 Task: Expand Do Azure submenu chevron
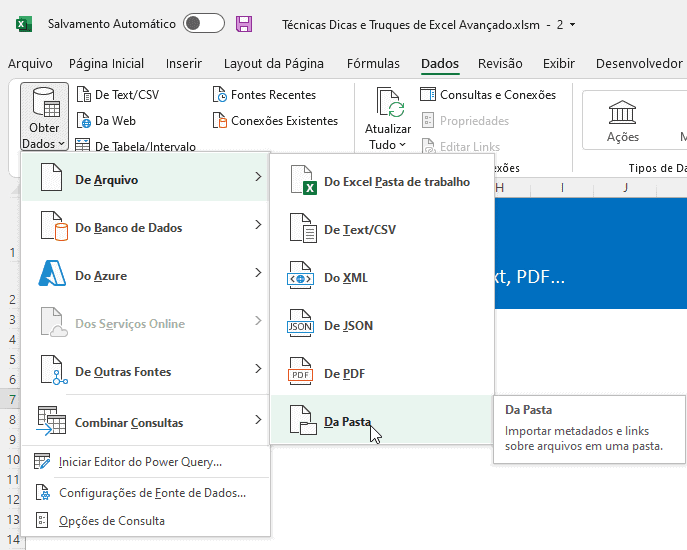[x=258, y=273]
